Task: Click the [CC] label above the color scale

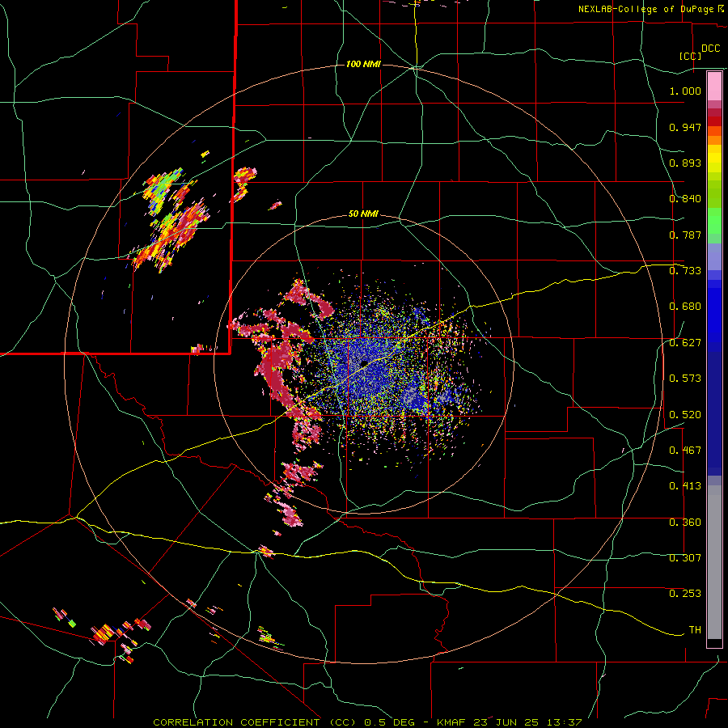Action: [691, 56]
